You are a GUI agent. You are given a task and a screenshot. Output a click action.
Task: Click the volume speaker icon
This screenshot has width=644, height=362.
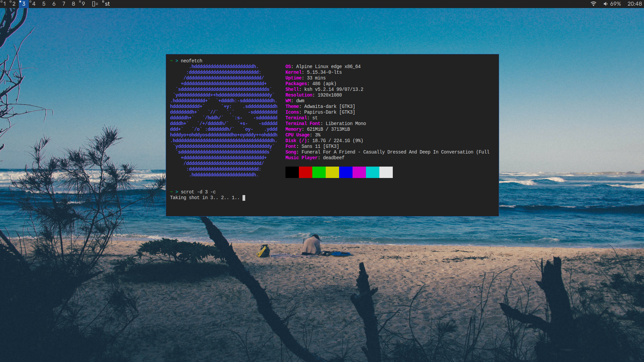[605, 4]
